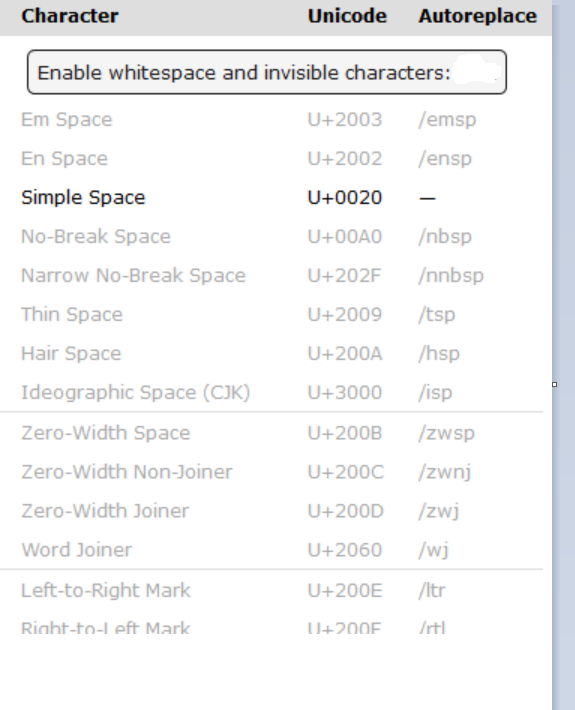Click the /nbsp autoreplace code

coord(445,236)
